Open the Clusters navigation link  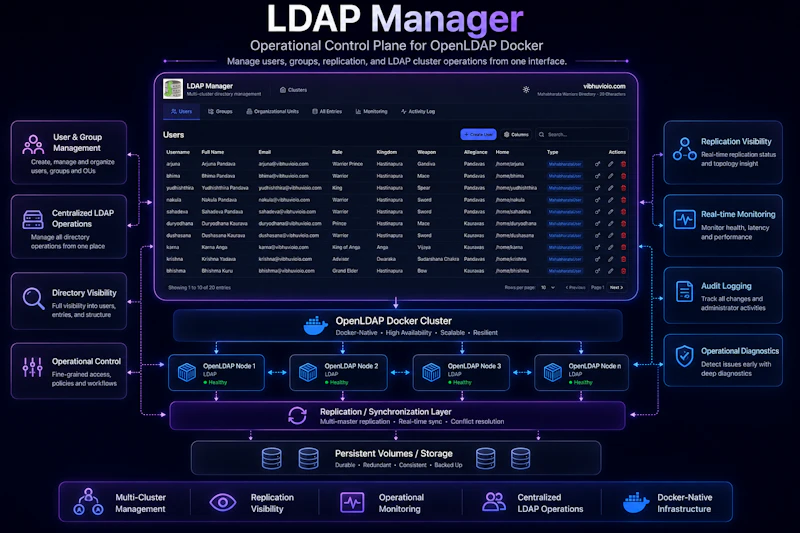(293, 90)
